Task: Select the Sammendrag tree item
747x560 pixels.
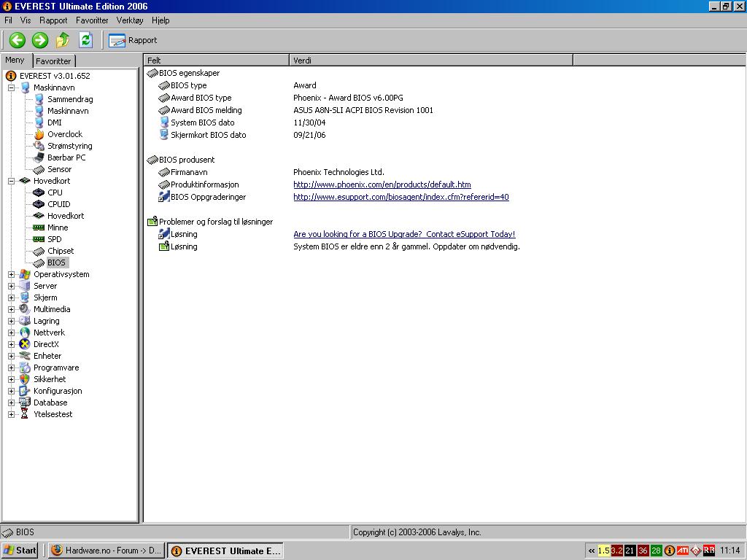Action: click(69, 99)
